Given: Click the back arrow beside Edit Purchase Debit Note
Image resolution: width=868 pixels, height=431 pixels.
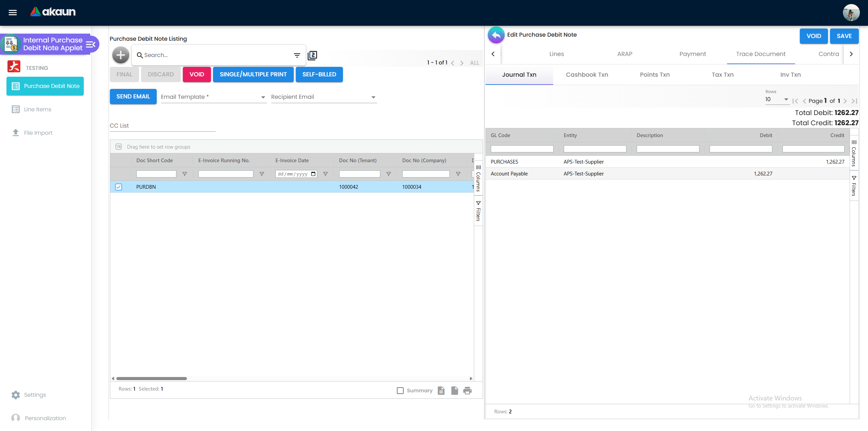Looking at the screenshot, I should click(x=496, y=35).
